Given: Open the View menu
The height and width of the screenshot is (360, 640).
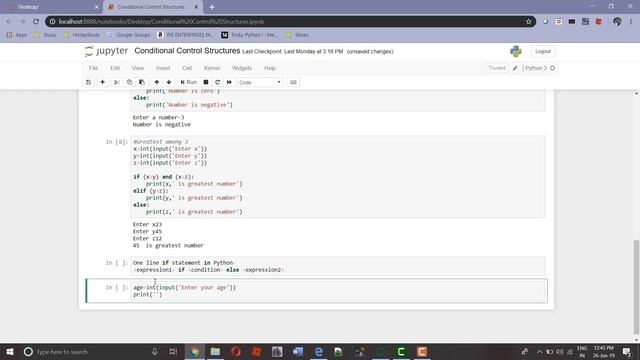Looking at the screenshot, I should (x=138, y=68).
